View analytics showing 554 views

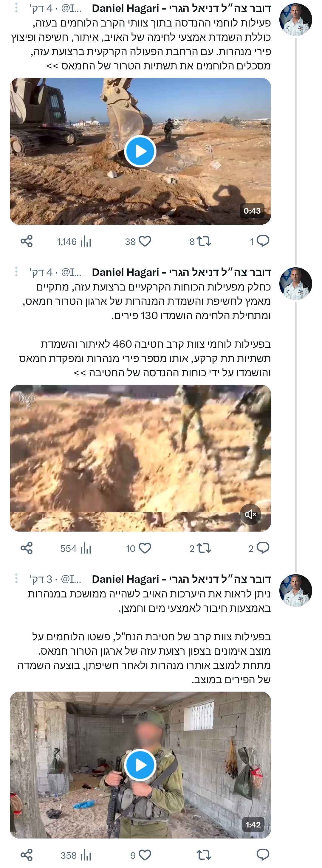click(x=76, y=549)
